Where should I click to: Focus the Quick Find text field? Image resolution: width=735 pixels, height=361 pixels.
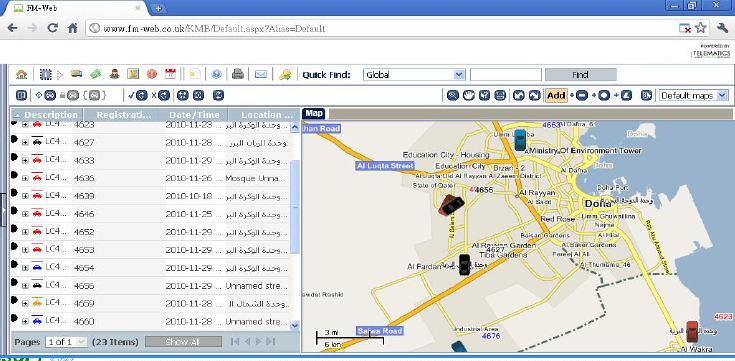click(x=506, y=75)
